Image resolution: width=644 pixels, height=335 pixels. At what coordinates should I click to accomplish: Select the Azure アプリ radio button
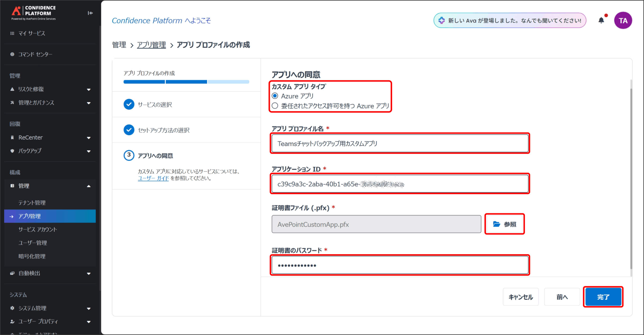click(x=275, y=96)
